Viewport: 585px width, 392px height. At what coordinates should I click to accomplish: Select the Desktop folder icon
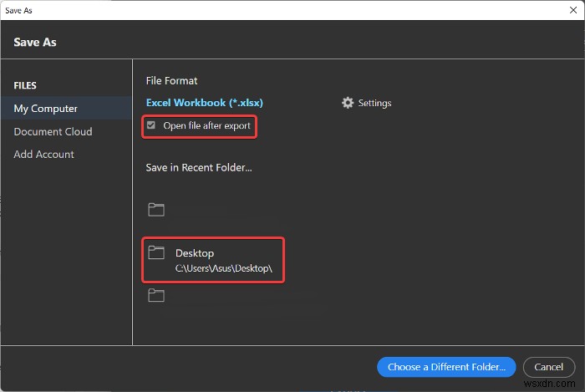[x=156, y=252]
